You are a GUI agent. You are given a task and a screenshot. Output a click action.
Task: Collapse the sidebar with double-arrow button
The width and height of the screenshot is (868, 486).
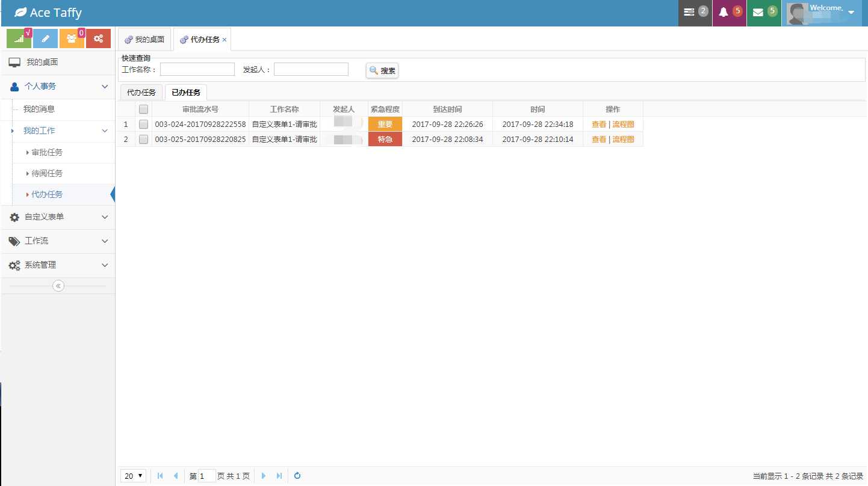click(58, 286)
